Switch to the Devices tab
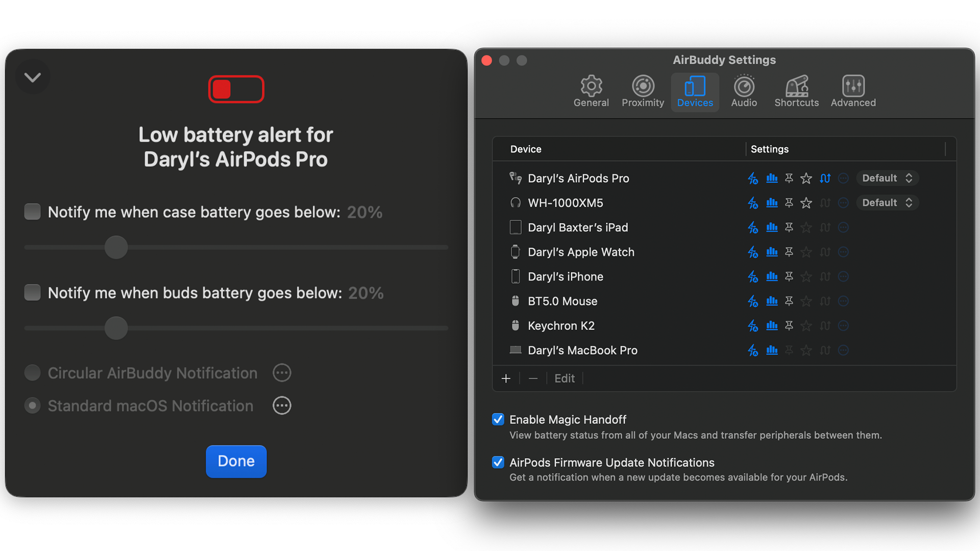The height and width of the screenshot is (551, 980). (695, 92)
